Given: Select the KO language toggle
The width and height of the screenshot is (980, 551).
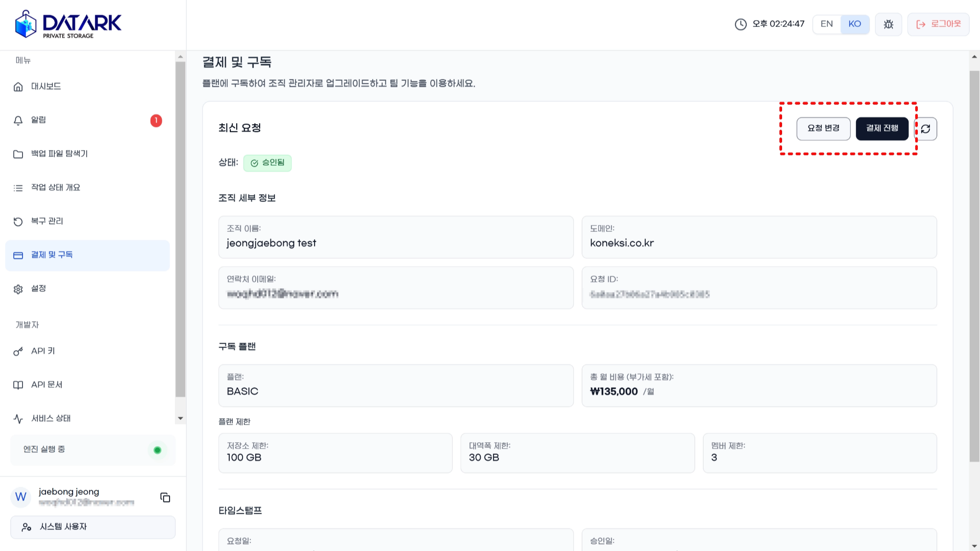Looking at the screenshot, I should click(x=855, y=24).
